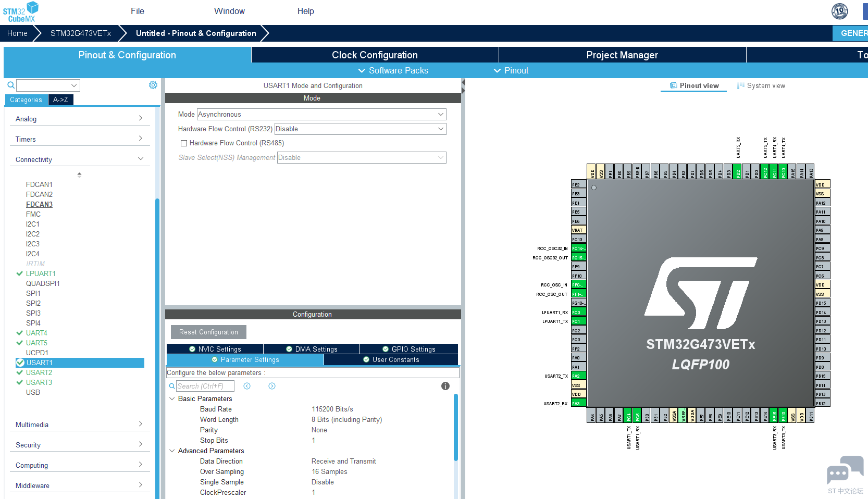Click the search magnifier icon in categories panel

(x=10, y=85)
